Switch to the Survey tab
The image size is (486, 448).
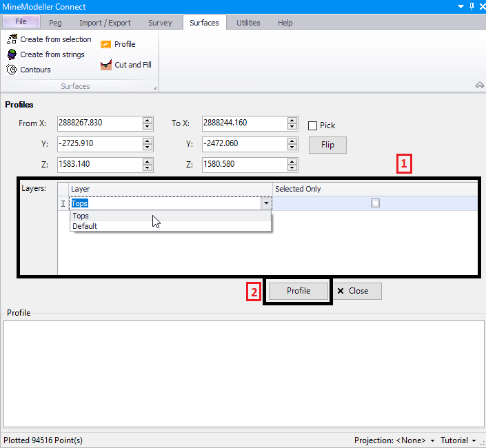point(160,23)
